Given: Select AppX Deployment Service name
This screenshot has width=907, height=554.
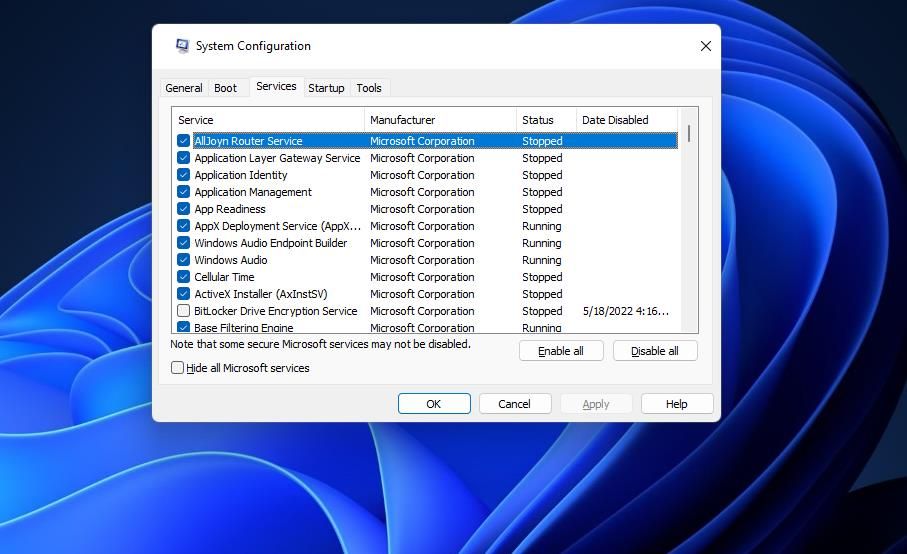Looking at the screenshot, I should tap(277, 226).
